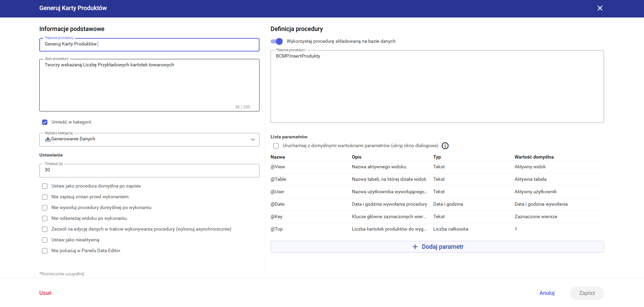The image size is (644, 307).
Task: Click the Zapisz save button
Action: [587, 293]
